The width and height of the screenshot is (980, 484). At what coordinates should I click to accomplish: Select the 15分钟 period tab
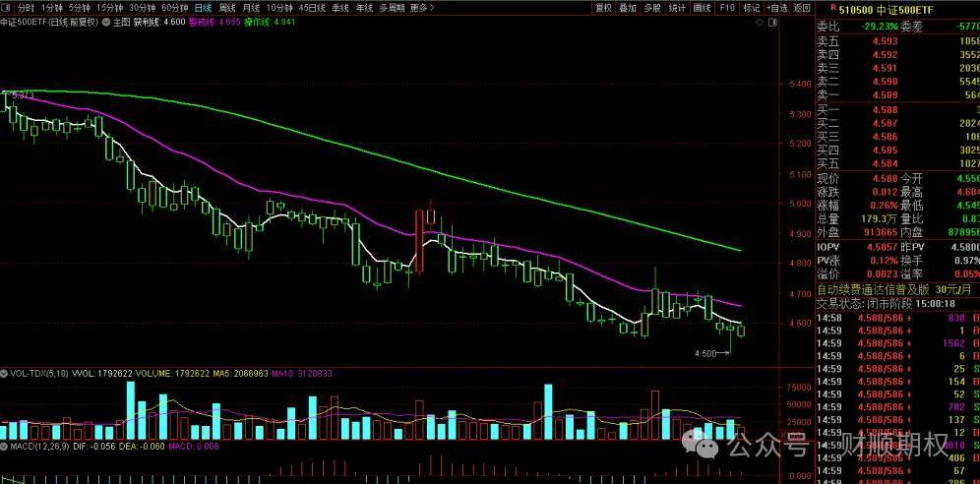coord(110,8)
